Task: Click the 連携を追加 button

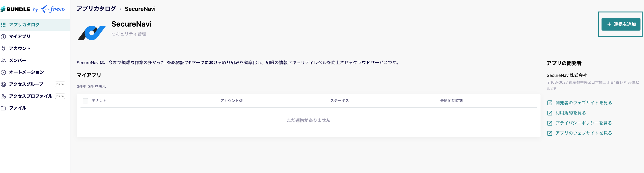Action: tap(621, 24)
